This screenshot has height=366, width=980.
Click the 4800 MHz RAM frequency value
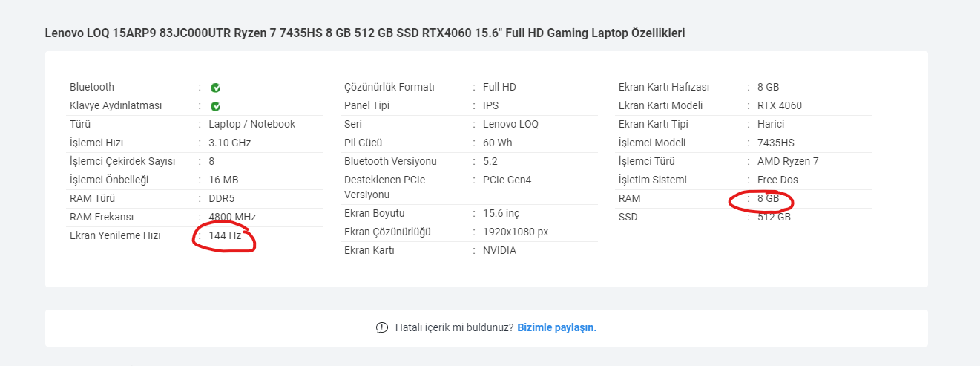coord(232,217)
